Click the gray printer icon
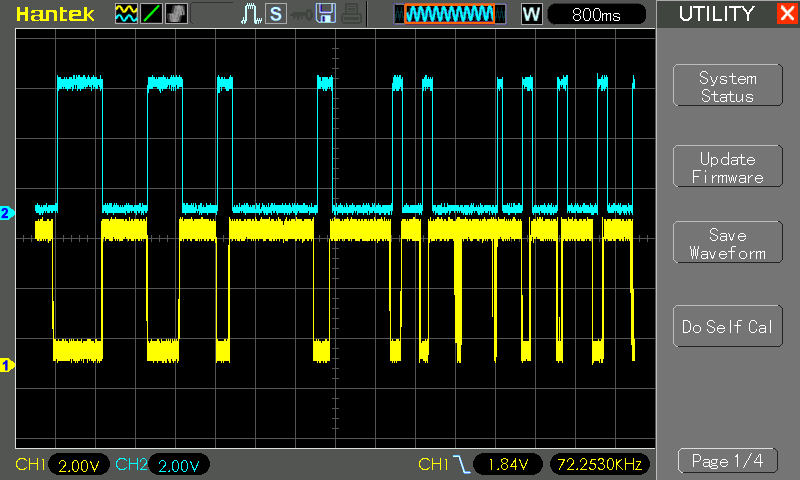Viewport: 800px width, 480px height. [351, 14]
